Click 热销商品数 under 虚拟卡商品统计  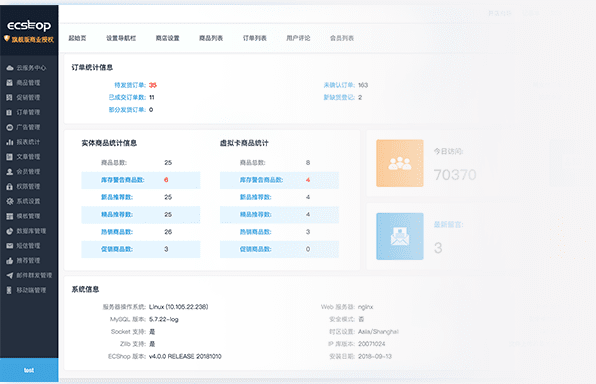(255, 232)
